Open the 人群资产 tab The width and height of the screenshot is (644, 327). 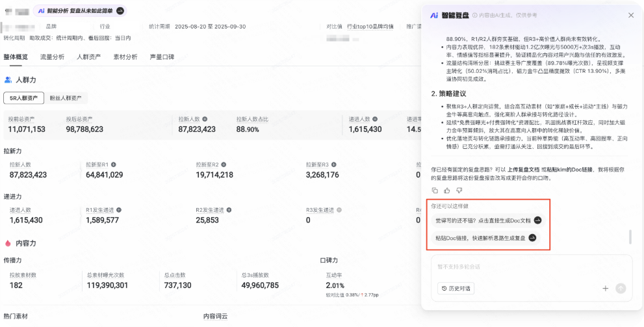coord(89,57)
